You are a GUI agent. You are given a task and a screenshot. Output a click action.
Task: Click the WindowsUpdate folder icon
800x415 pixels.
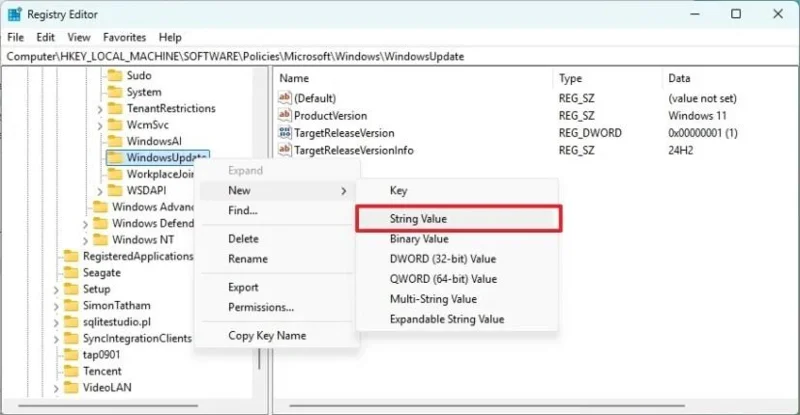click(x=115, y=157)
